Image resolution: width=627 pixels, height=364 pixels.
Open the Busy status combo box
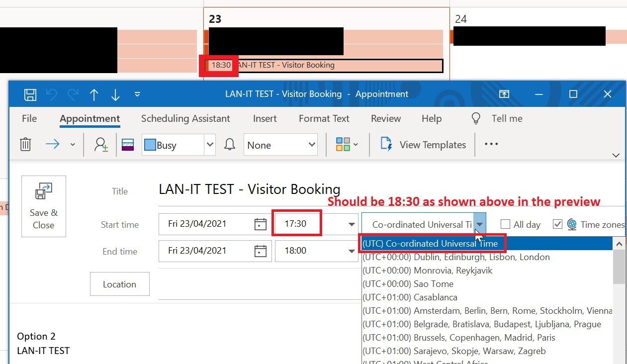(179, 145)
